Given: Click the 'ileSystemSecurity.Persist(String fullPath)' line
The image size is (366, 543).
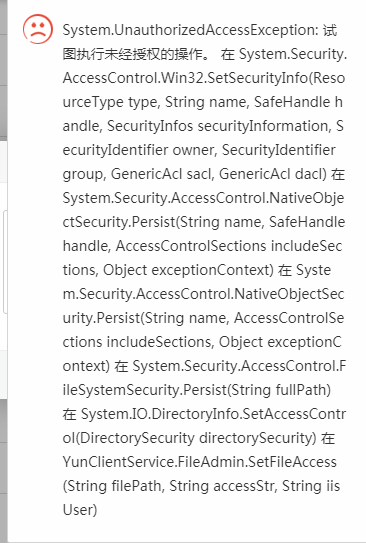Looking at the screenshot, I should pyautogui.click(x=197, y=390).
